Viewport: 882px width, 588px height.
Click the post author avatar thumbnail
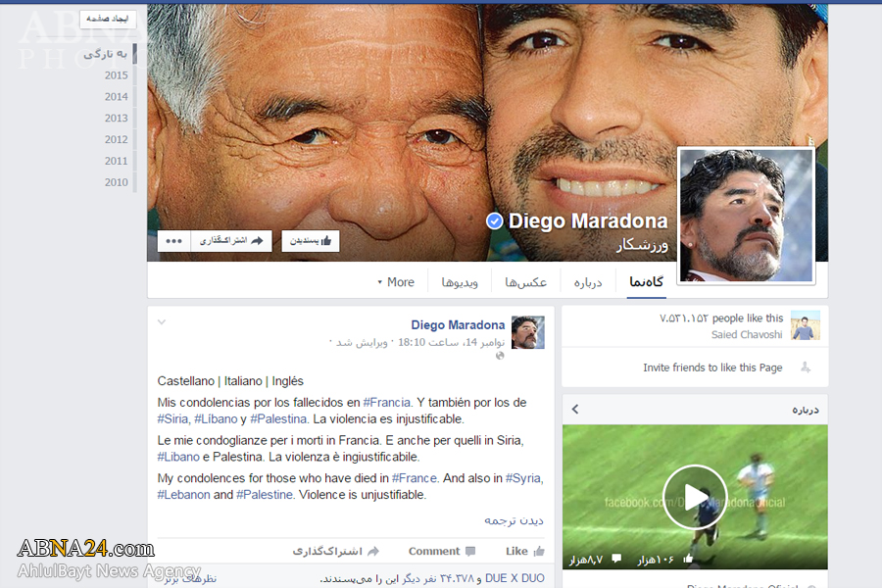(x=527, y=332)
